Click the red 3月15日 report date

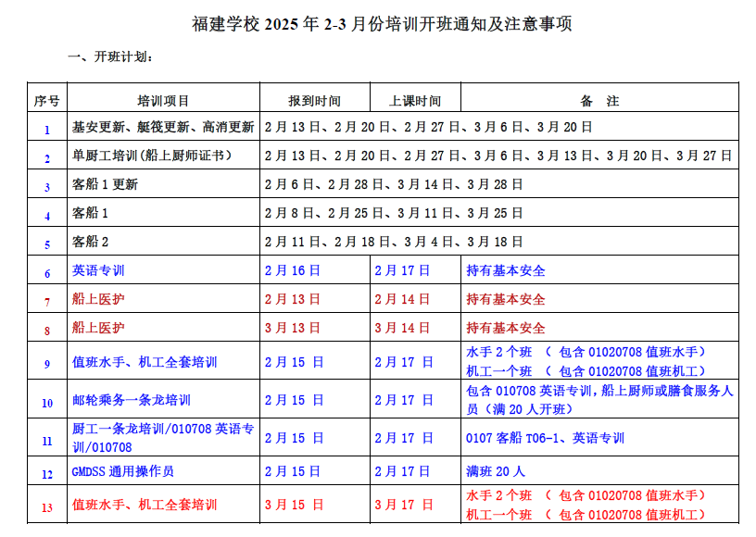(x=294, y=505)
